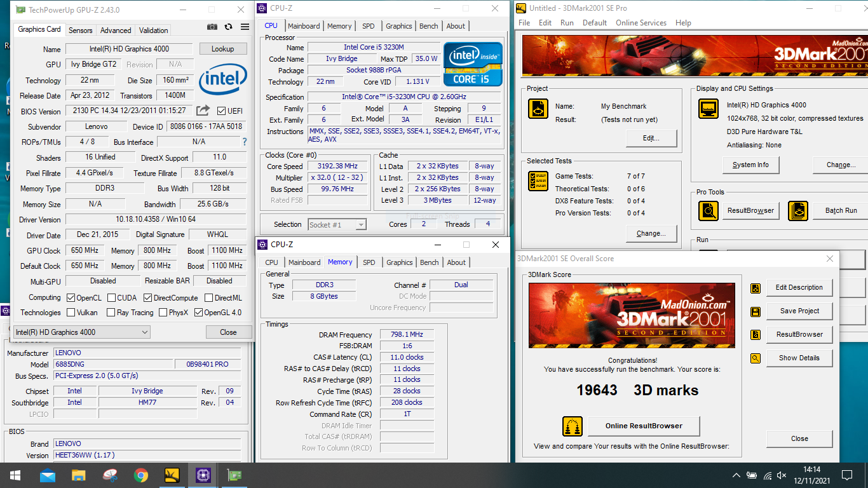This screenshot has height=488, width=868.
Task: Click Display and CPU Settings monitor icon
Action: click(x=708, y=109)
